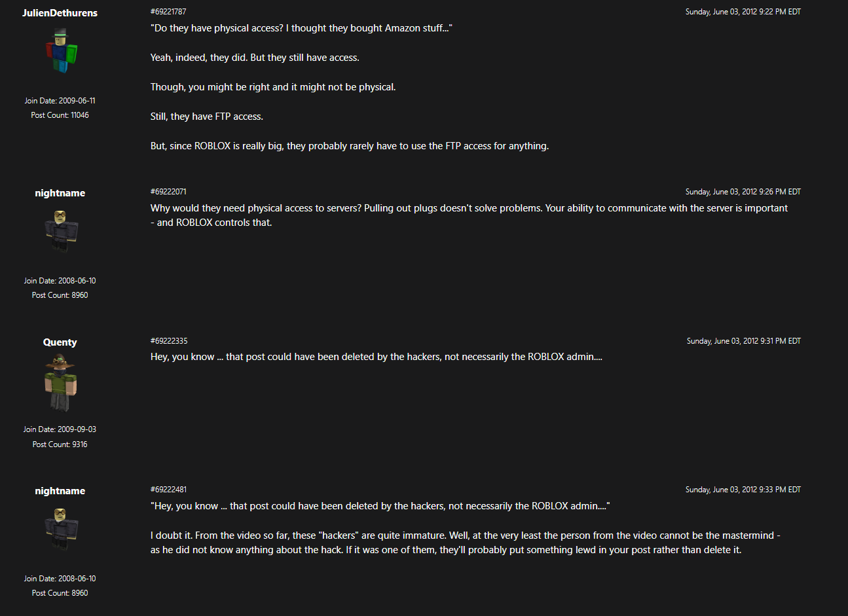Open the first nightname username link
848x616 pixels.
coord(60,193)
